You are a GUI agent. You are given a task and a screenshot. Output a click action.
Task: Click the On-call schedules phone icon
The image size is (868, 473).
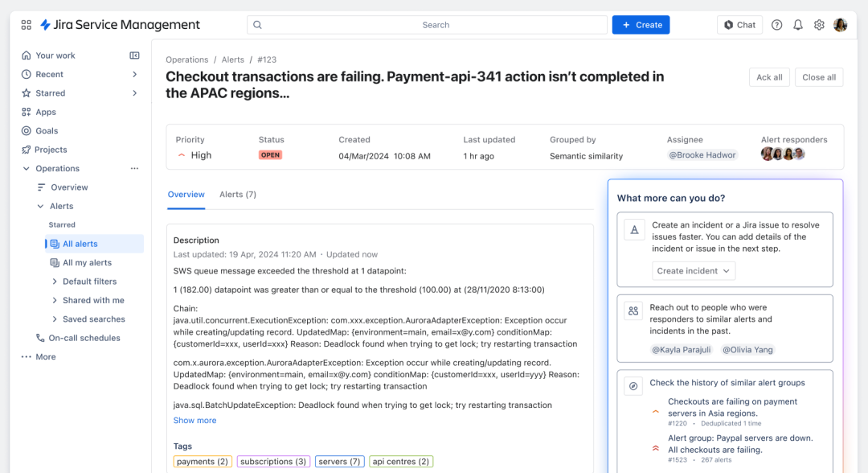40,338
